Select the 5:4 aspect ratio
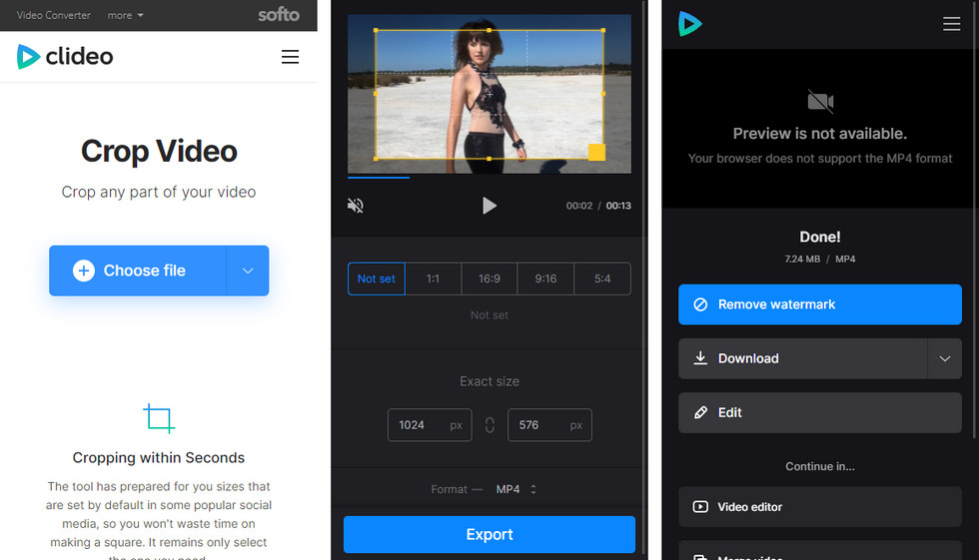The image size is (979, 560). 602,279
